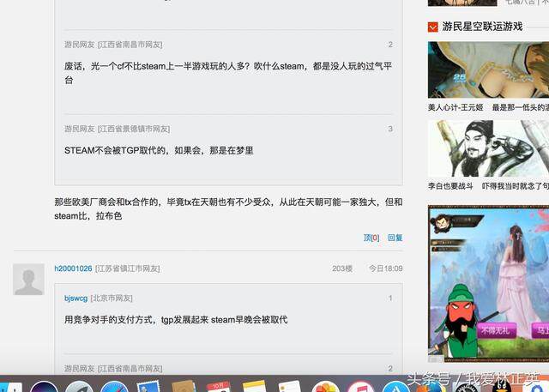Click the 不得无礼 button in game ad
This screenshot has height=392, width=549.
(497, 330)
